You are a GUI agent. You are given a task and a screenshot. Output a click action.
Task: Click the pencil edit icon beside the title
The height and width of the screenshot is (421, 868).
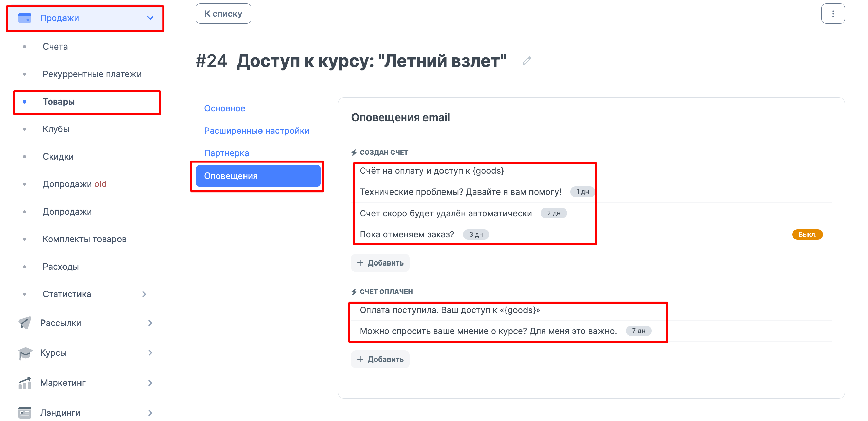(527, 61)
